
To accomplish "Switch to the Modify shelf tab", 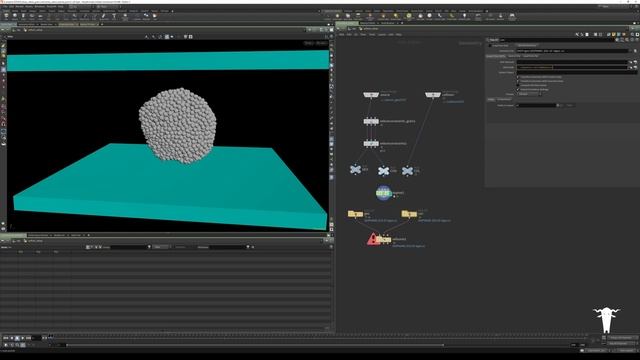I will pos(15,11).
